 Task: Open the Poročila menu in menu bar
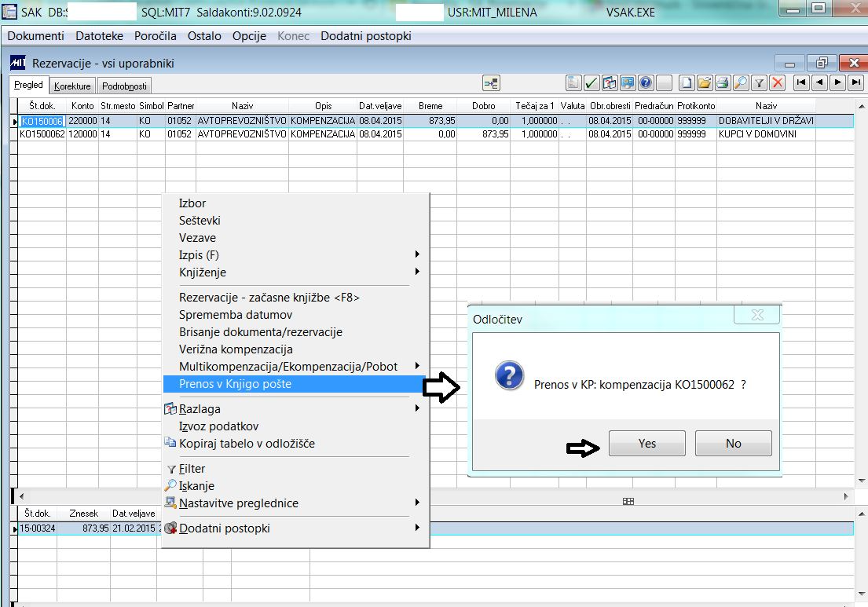point(155,36)
